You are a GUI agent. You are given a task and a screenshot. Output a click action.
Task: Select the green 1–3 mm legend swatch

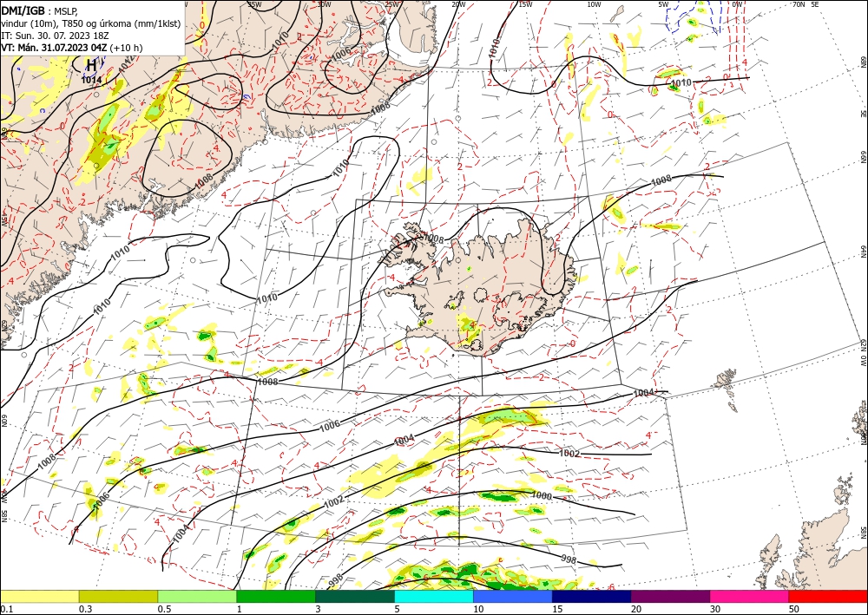pos(276,596)
